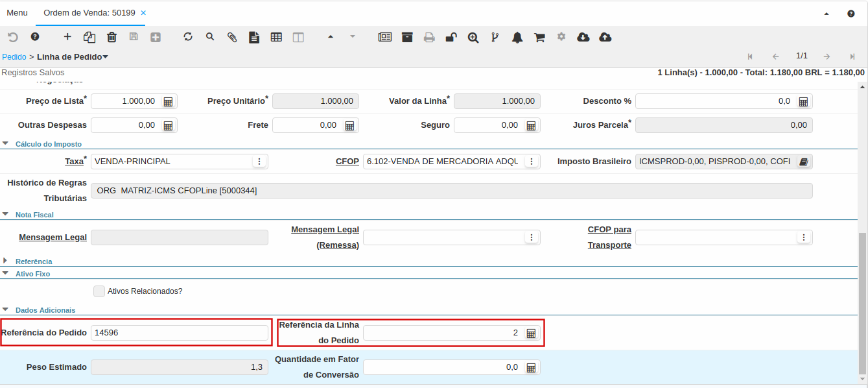The width and height of the screenshot is (868, 388).
Task: Open the attachment paperclip icon
Action: point(232,37)
